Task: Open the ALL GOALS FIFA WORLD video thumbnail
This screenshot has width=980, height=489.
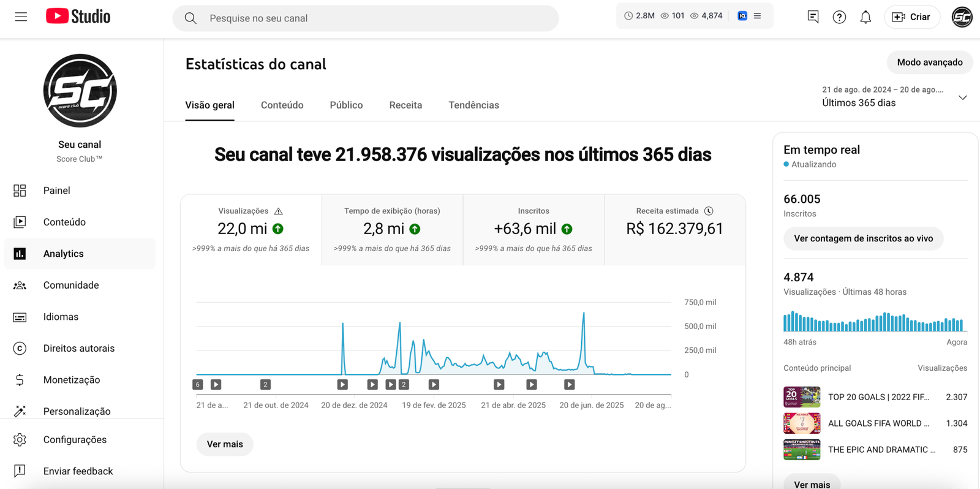Action: click(802, 423)
